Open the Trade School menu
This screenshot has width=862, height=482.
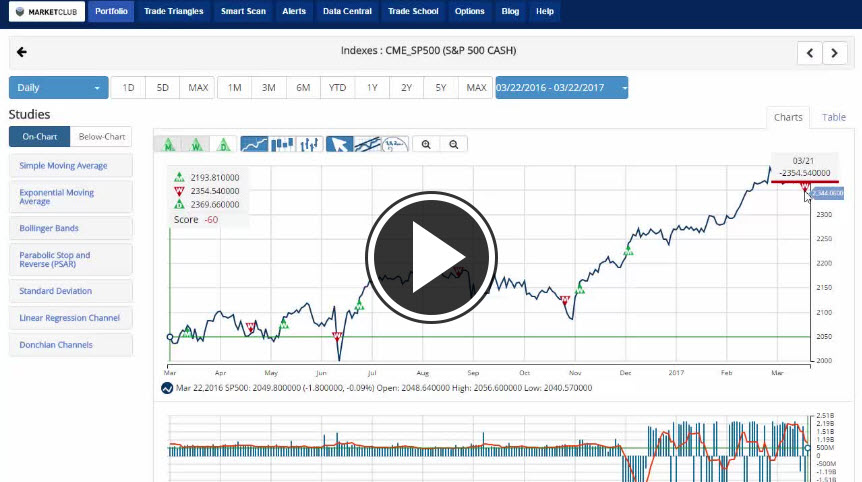point(413,12)
